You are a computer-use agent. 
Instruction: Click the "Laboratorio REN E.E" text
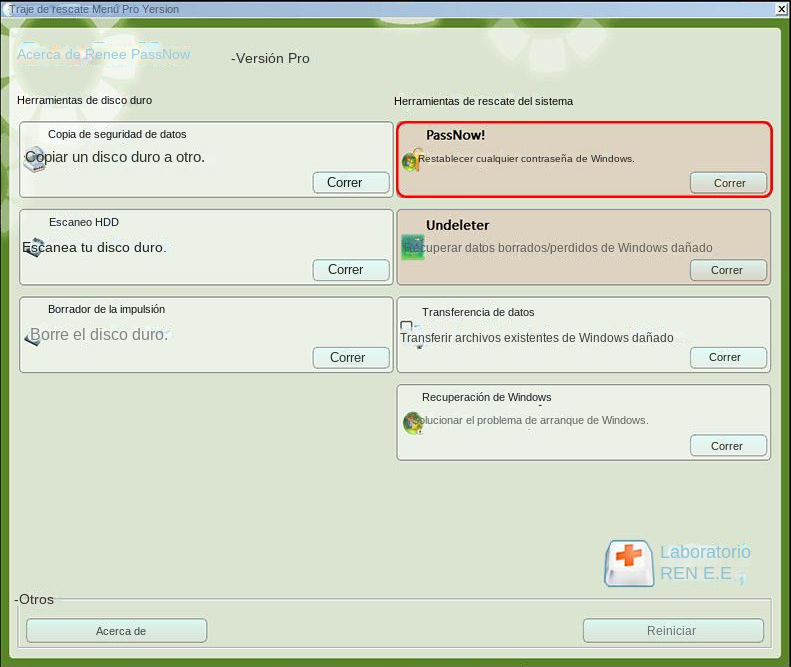click(x=705, y=563)
